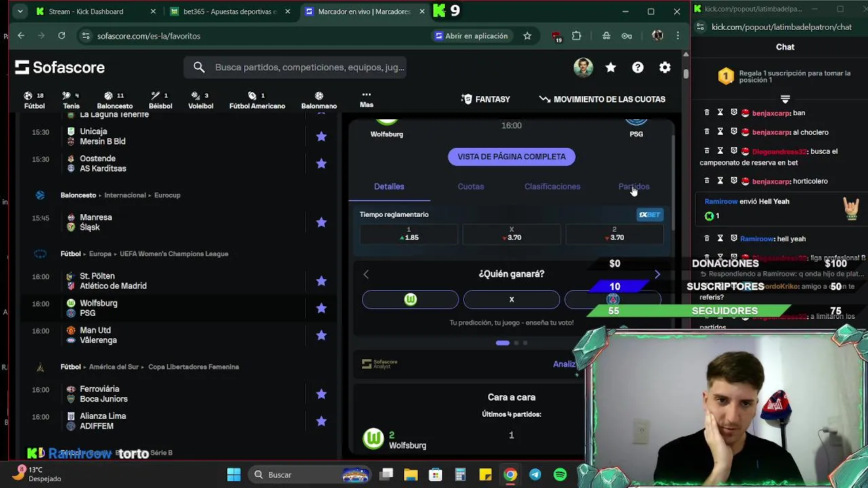Switch to the Cuotas tab
This screenshot has height=488, width=868.
pyautogui.click(x=471, y=186)
